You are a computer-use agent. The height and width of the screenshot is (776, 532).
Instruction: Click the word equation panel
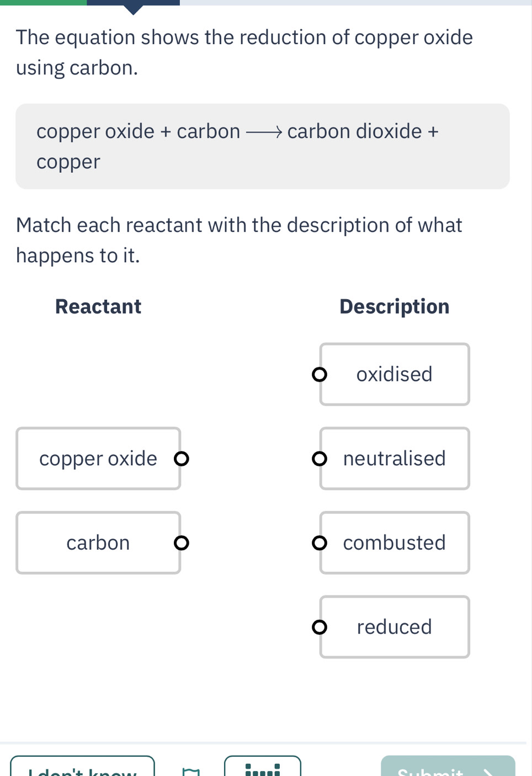(x=263, y=146)
